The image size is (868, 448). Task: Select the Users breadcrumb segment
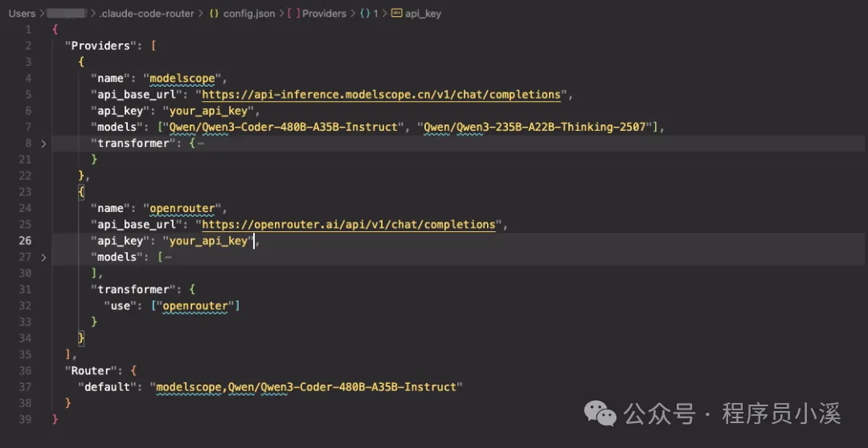pyautogui.click(x=22, y=14)
